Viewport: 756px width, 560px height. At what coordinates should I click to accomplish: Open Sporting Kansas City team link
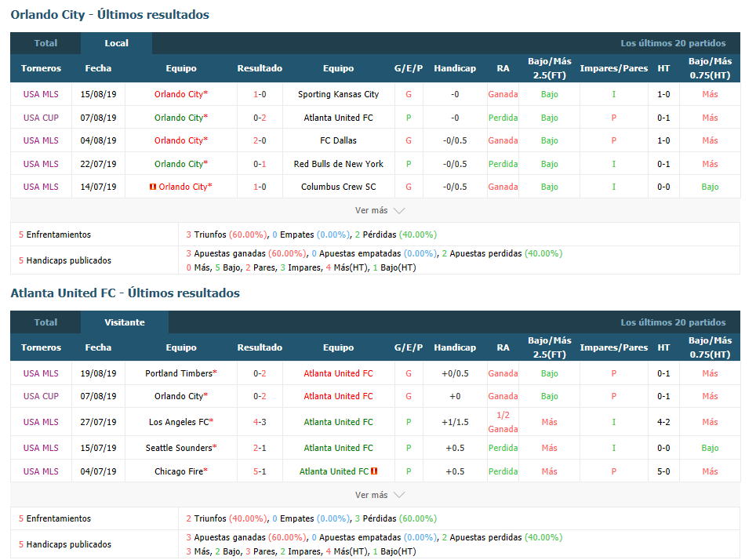[339, 94]
